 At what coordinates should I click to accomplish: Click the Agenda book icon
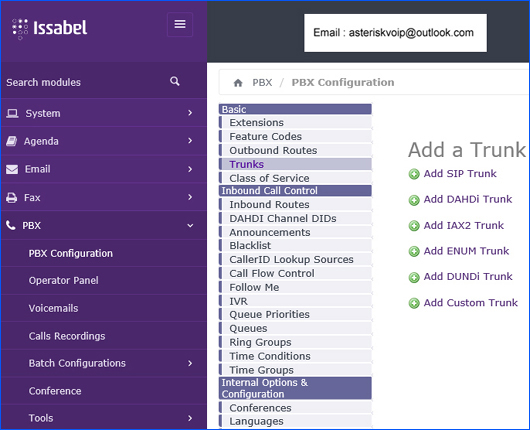coord(11,141)
